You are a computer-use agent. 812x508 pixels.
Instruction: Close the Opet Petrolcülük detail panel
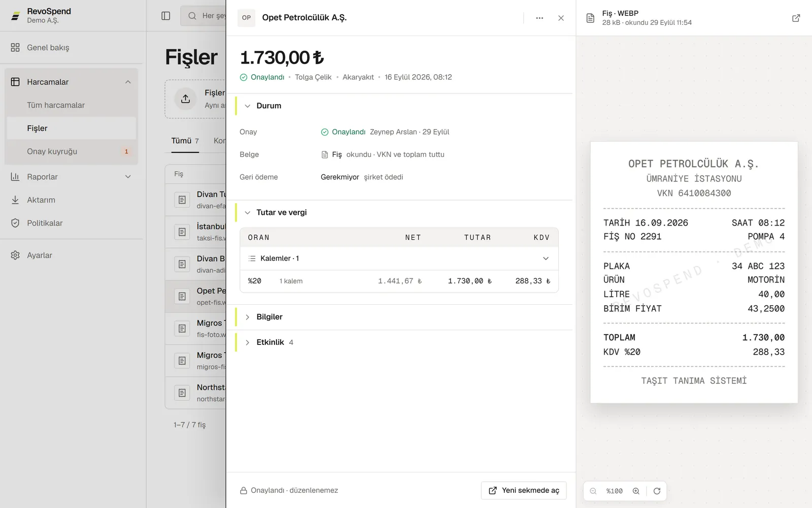pyautogui.click(x=561, y=18)
